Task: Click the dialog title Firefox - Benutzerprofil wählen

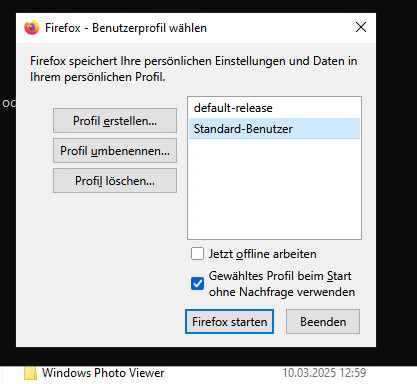Action: (x=126, y=28)
